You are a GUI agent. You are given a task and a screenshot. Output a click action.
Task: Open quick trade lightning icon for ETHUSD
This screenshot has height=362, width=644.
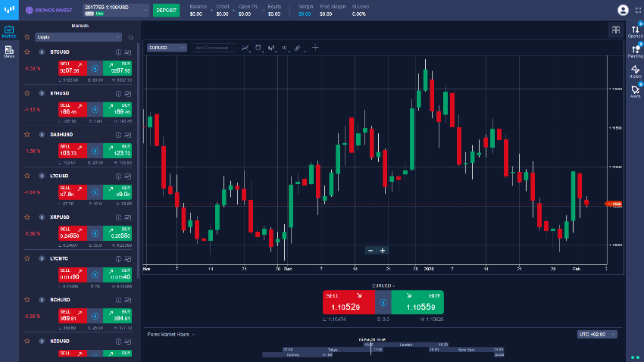pyautogui.click(x=95, y=110)
